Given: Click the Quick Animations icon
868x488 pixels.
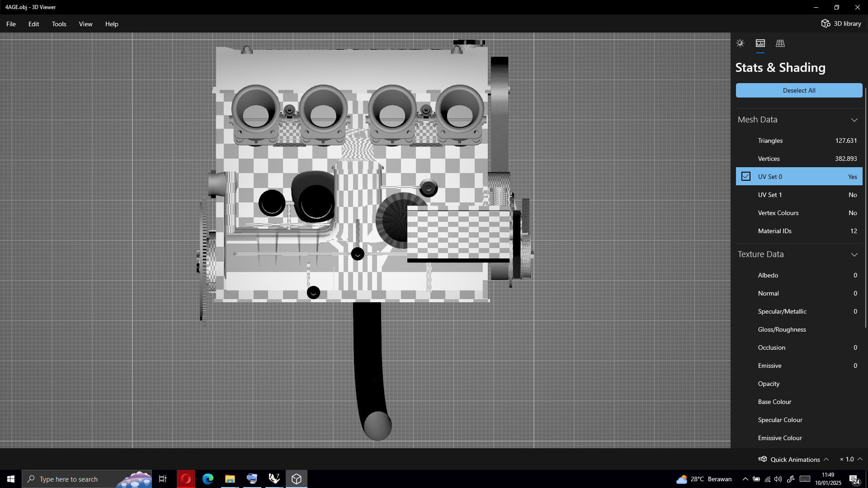Looking at the screenshot, I should point(763,459).
